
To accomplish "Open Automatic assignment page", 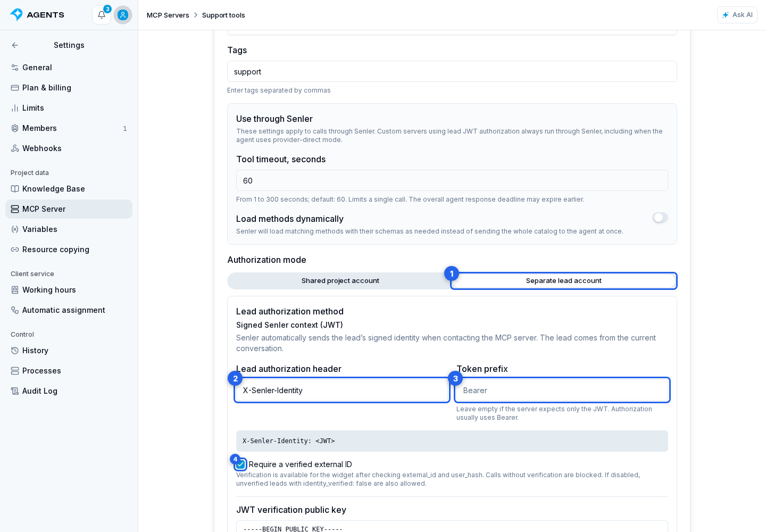I will 69,310.
